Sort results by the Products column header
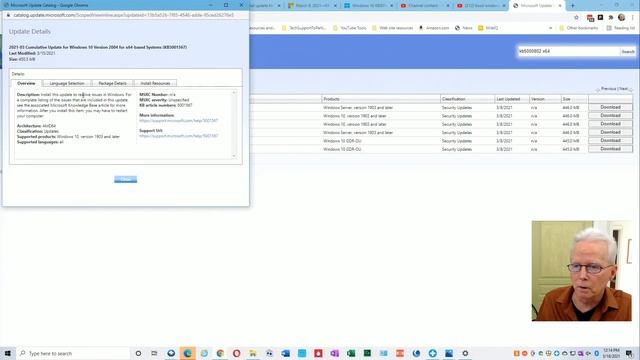 [381, 99]
